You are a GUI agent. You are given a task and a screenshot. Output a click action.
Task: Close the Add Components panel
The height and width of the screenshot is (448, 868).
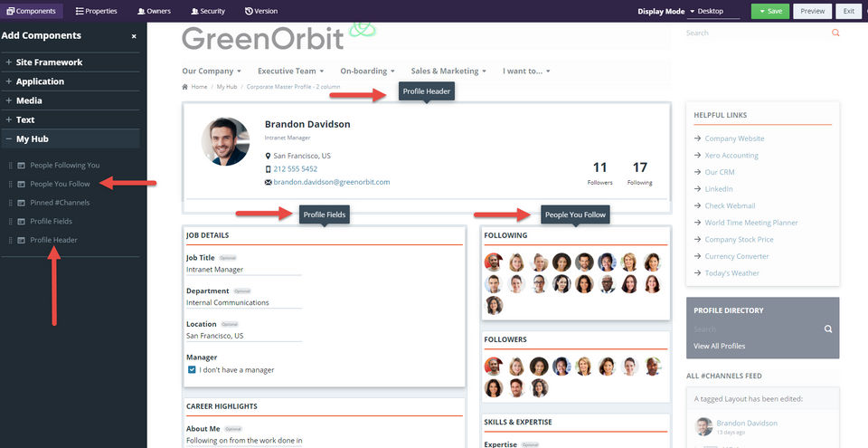click(x=134, y=36)
